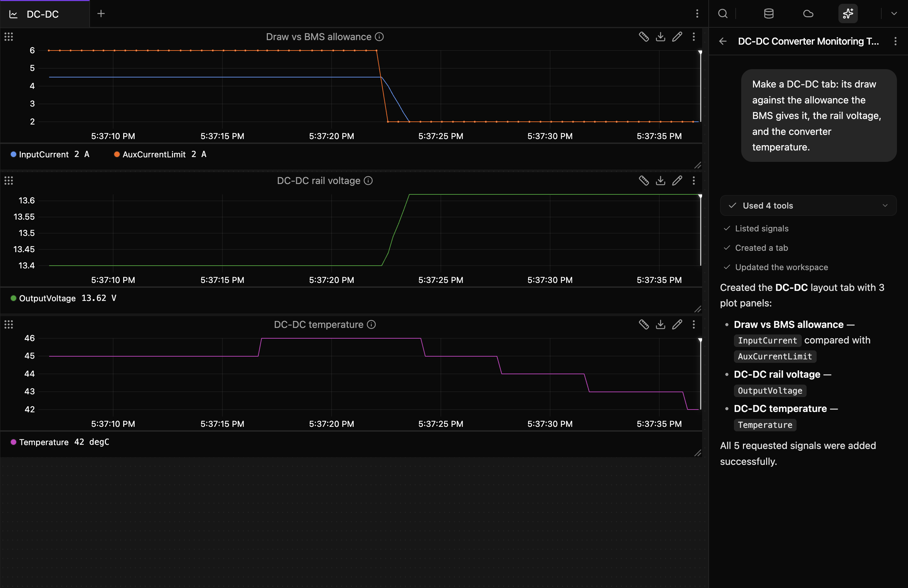The width and height of the screenshot is (908, 588).
Task: Open DC-DC rail voltage panel menu
Action: [x=693, y=180]
